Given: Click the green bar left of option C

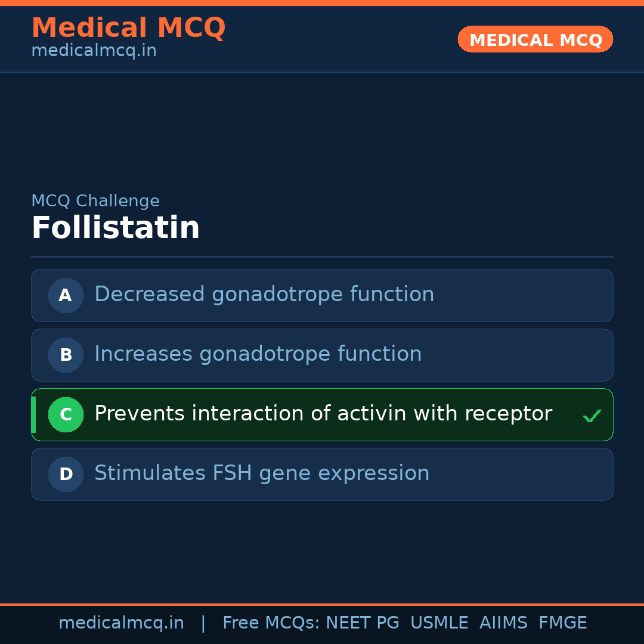Looking at the screenshot, I should pyautogui.click(x=33, y=414).
